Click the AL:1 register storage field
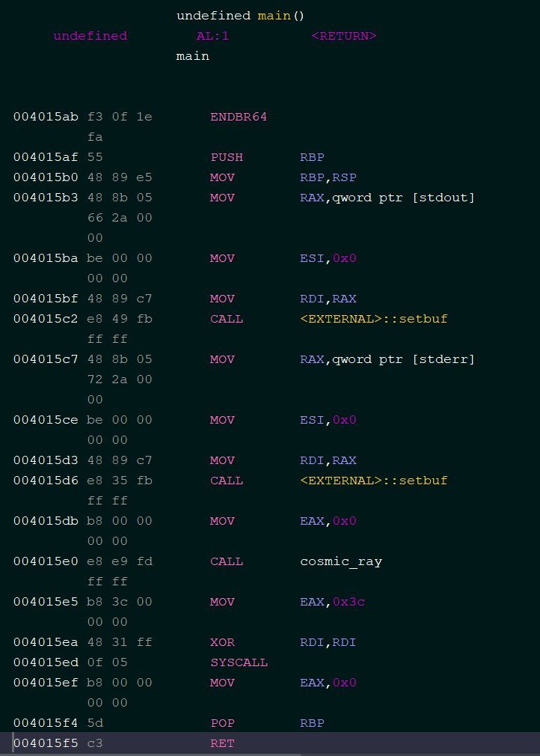 click(x=212, y=36)
